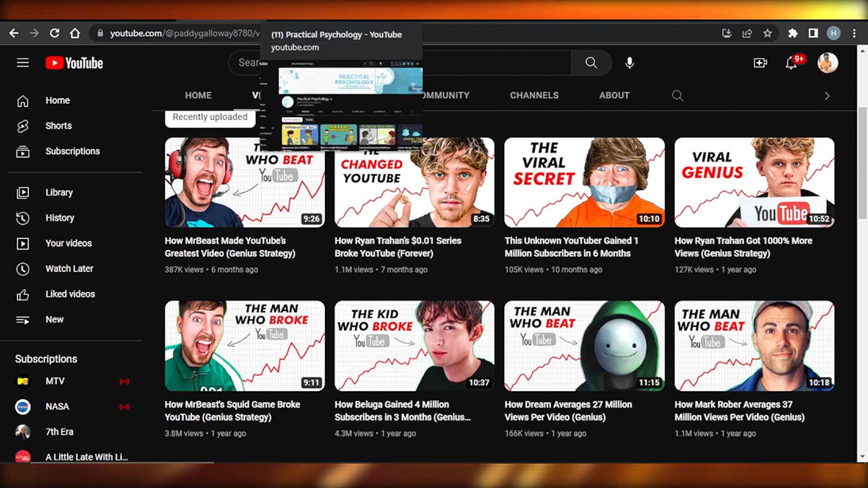Bookmark this page with star icon
The width and height of the screenshot is (868, 488).
click(x=768, y=33)
